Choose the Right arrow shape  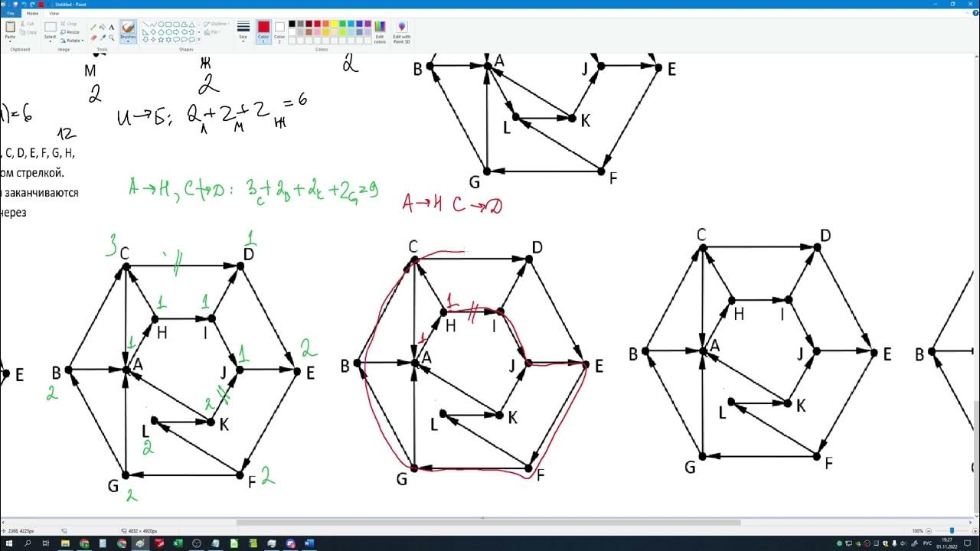coord(176,32)
